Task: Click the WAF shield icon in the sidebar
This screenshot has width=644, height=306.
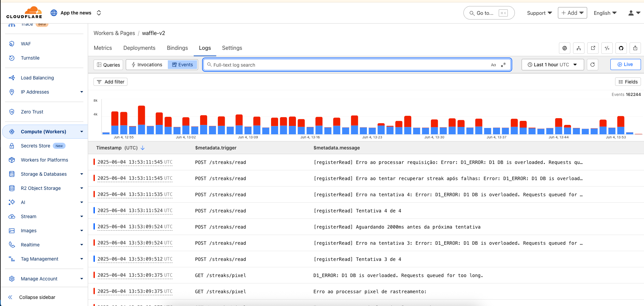Action: [x=12, y=44]
